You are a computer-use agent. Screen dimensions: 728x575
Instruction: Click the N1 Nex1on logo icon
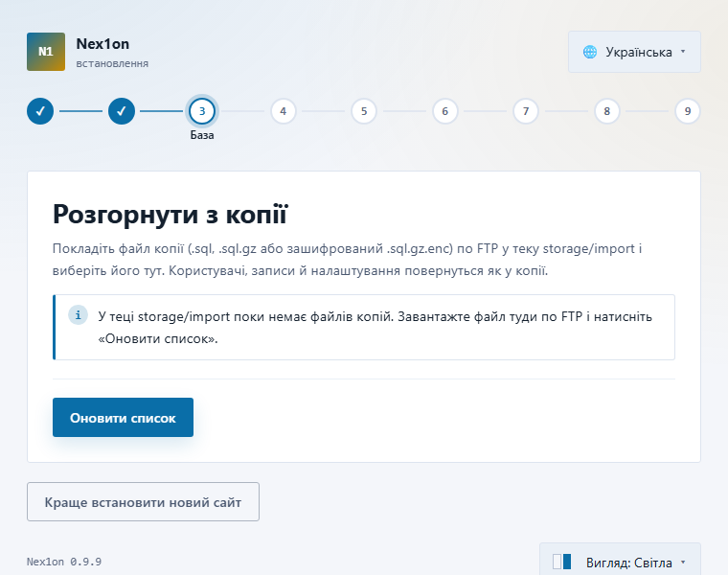coord(46,52)
